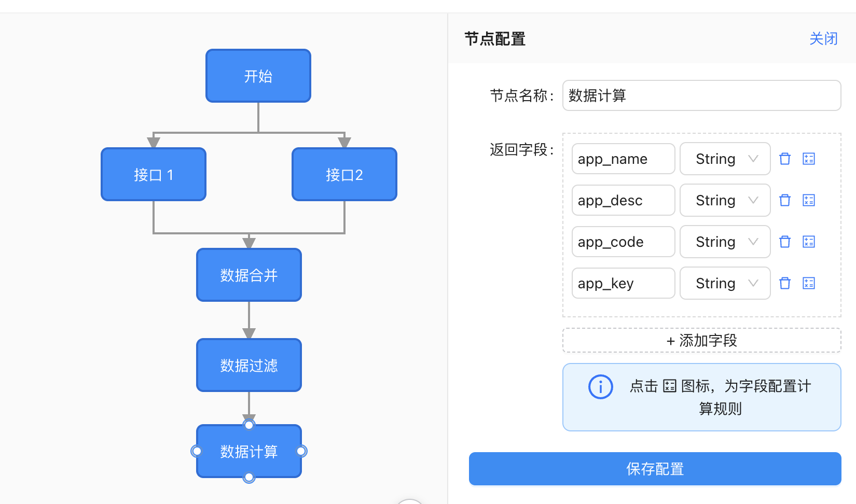Image resolution: width=856 pixels, height=504 pixels.
Task: Remove the app_code field with trash icon
Action: click(785, 242)
